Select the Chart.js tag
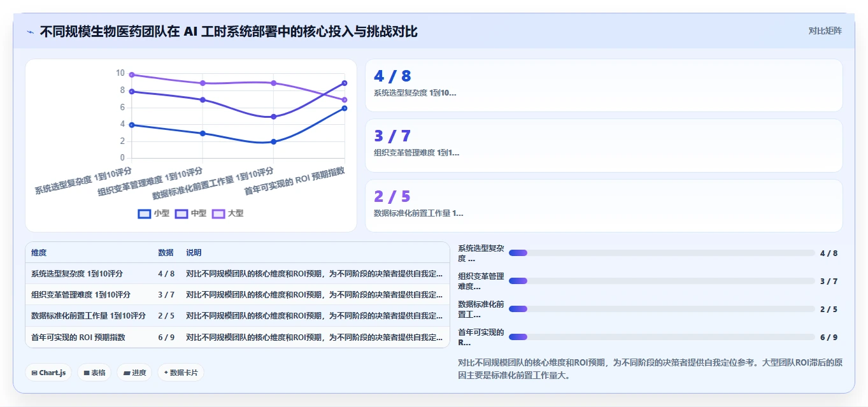868x407 pixels. [48, 373]
